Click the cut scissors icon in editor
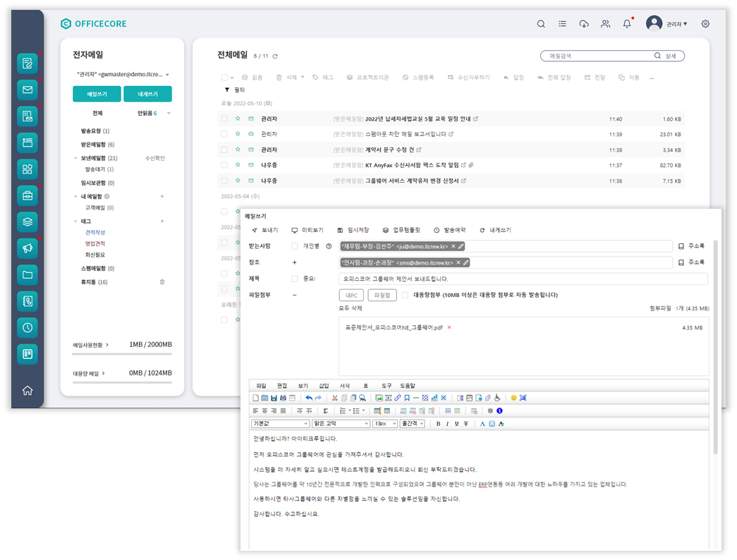 [335, 398]
